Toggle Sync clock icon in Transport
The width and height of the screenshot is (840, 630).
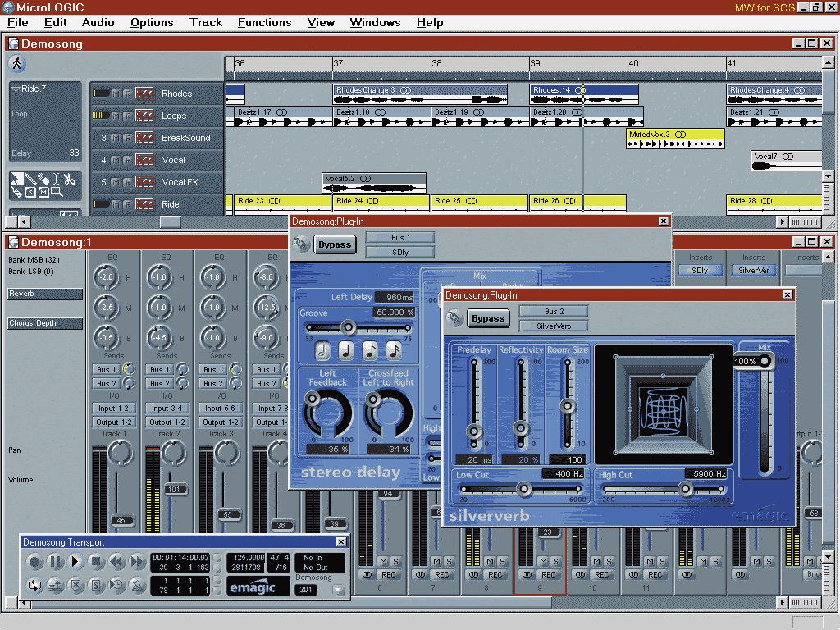click(x=116, y=586)
